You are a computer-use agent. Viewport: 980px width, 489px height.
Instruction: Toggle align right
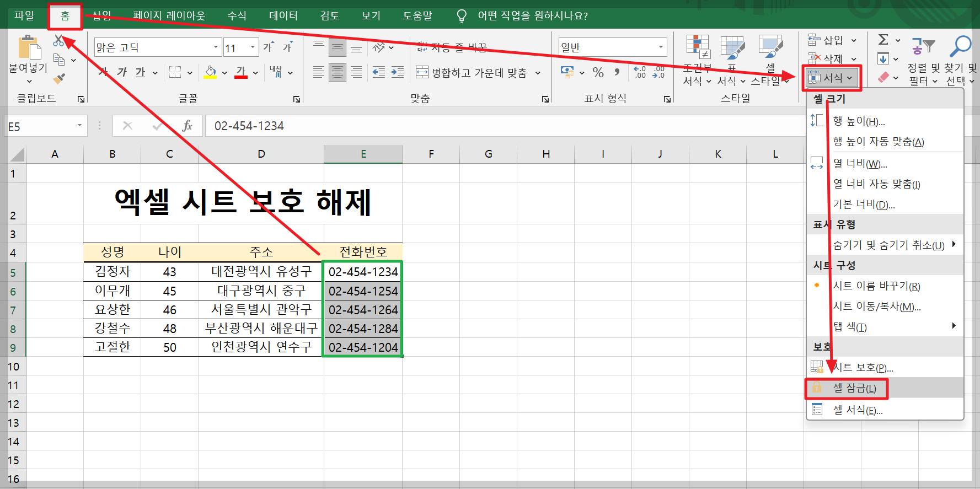point(356,72)
